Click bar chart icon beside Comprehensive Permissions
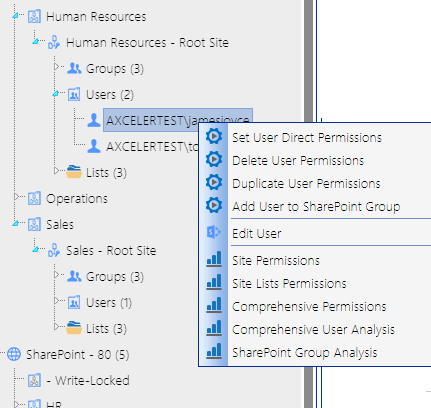The width and height of the screenshot is (431, 408). pos(214,305)
